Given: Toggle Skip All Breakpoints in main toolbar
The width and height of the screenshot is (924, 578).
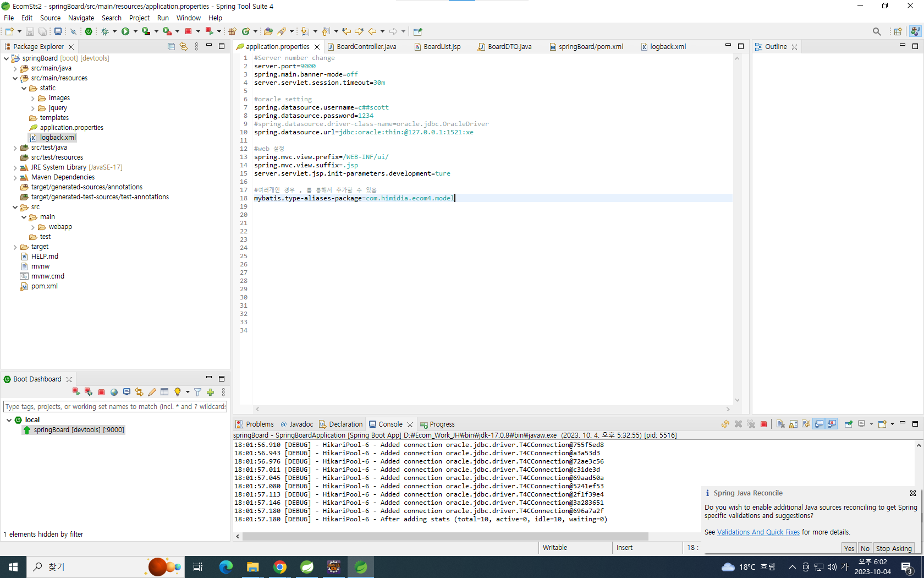Looking at the screenshot, I should (x=73, y=31).
